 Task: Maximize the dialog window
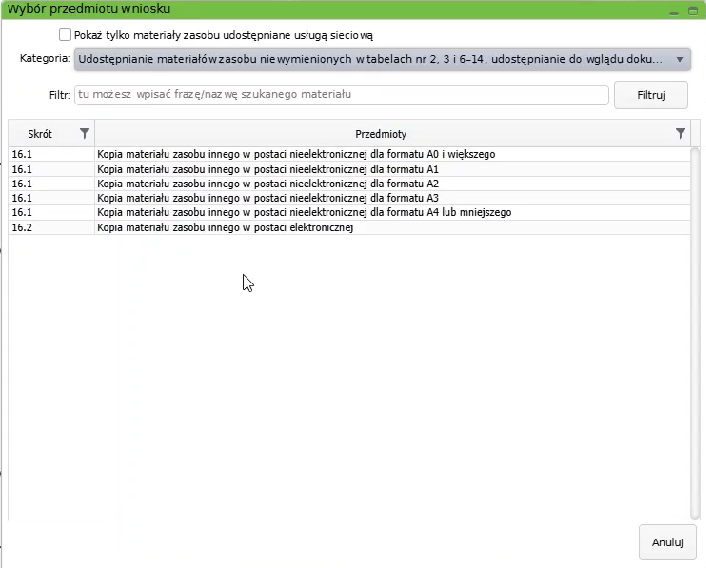693,9
